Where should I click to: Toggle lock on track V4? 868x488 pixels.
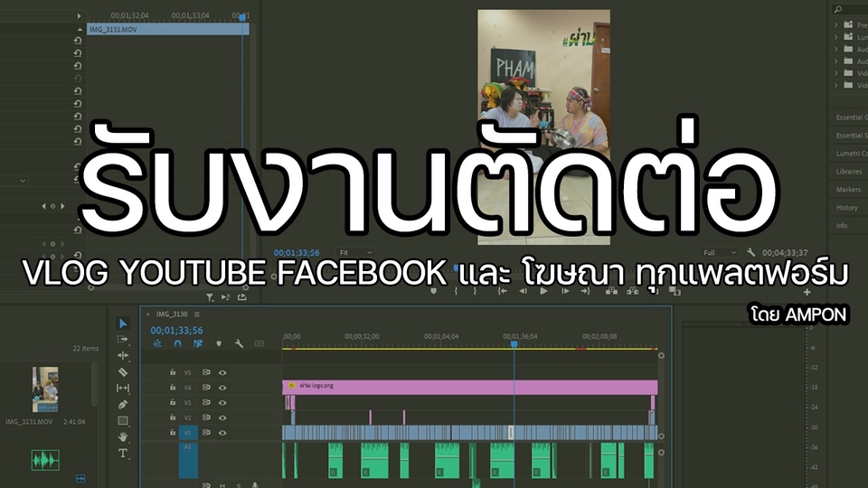click(x=172, y=388)
